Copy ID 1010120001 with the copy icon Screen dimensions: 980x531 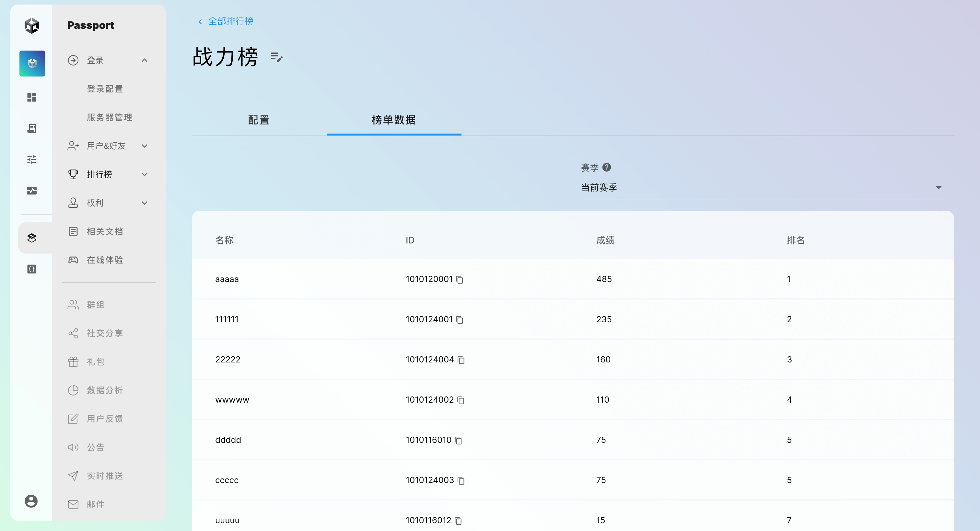(x=460, y=280)
